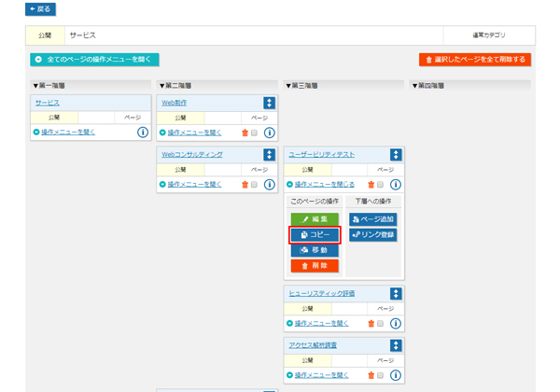Click reorder arrows on ユーザービリティテスト card
Screen dimensions: 560x392
[396, 155]
